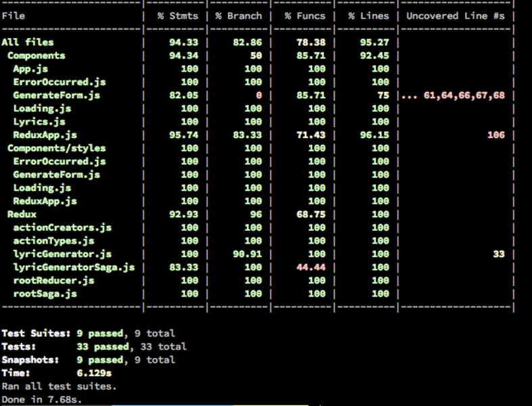Click the 94.33 statements value for All files
This screenshot has width=532, height=406.
click(x=184, y=42)
